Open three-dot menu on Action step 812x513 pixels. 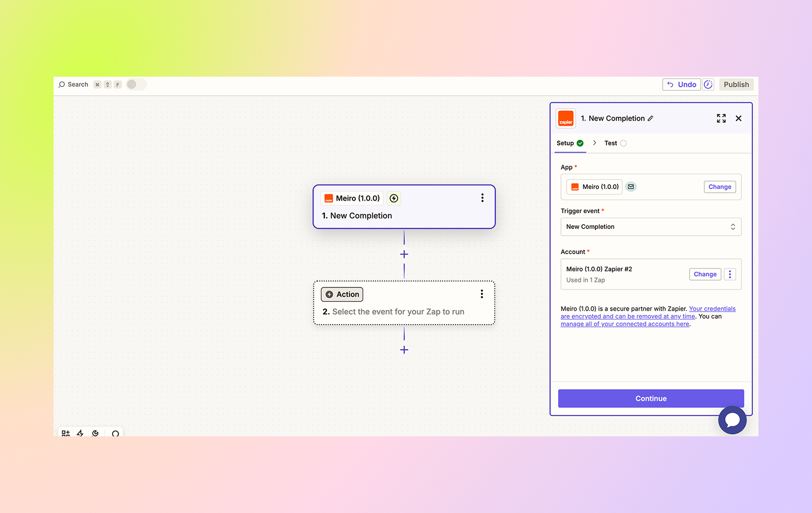(x=482, y=294)
